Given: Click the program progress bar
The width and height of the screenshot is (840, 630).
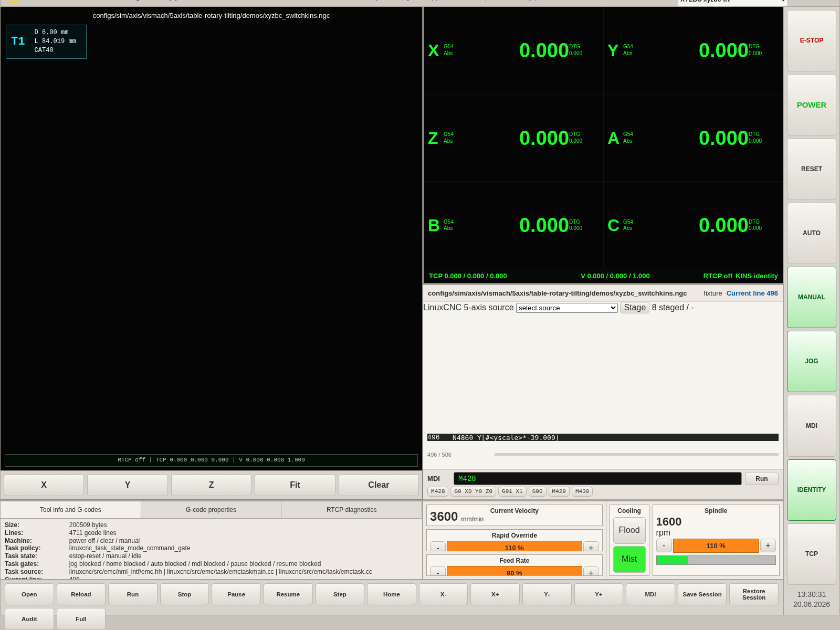Looking at the screenshot, I should (x=636, y=455).
